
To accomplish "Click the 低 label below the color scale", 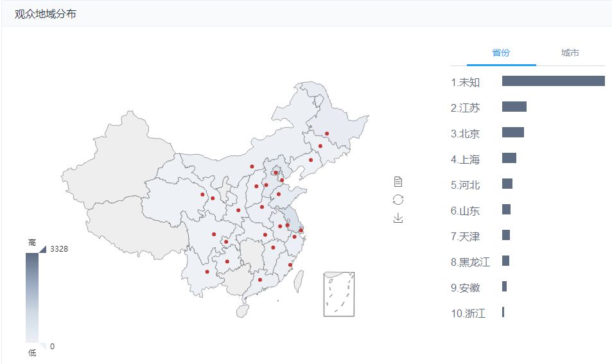I will (32, 352).
